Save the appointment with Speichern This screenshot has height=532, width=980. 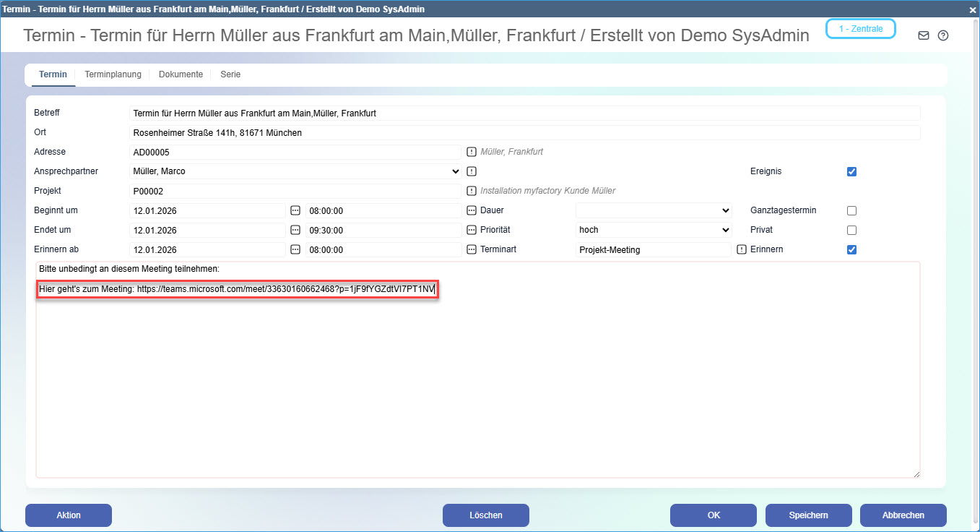click(809, 515)
